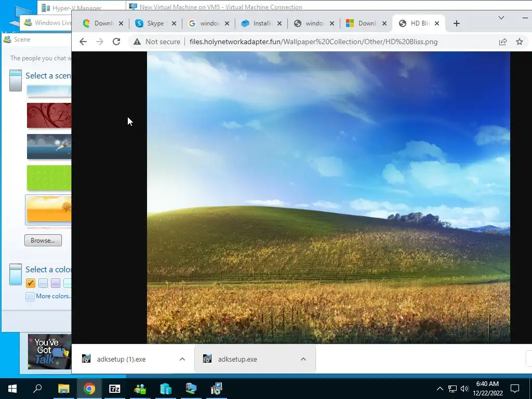
Task: Open adksetup.exe download item
Action: (237, 360)
